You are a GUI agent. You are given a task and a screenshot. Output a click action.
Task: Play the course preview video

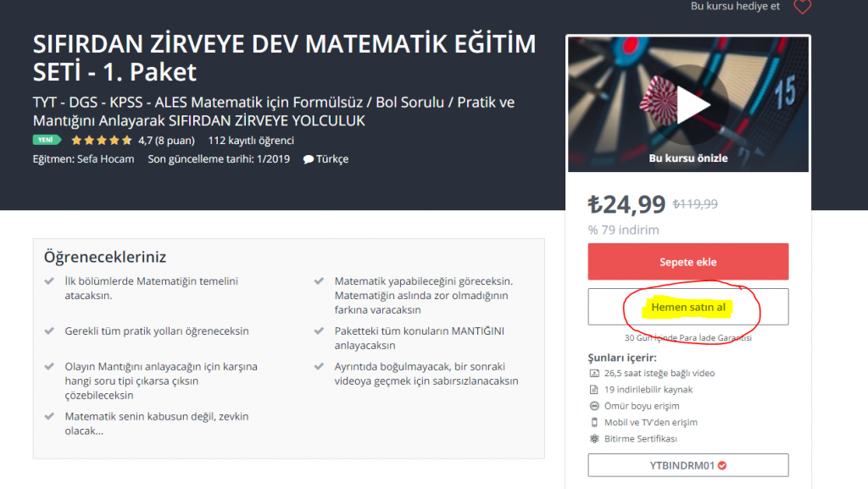(x=690, y=104)
